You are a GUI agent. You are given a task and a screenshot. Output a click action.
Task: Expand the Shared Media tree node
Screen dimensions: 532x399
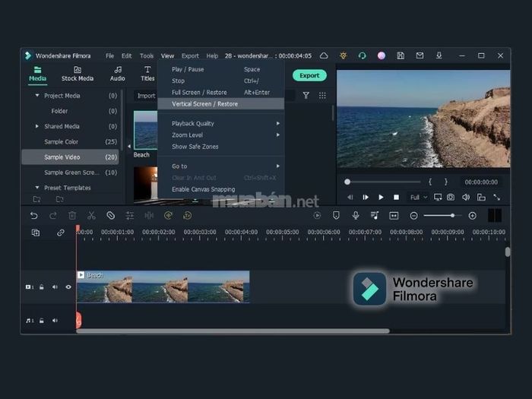[37, 126]
